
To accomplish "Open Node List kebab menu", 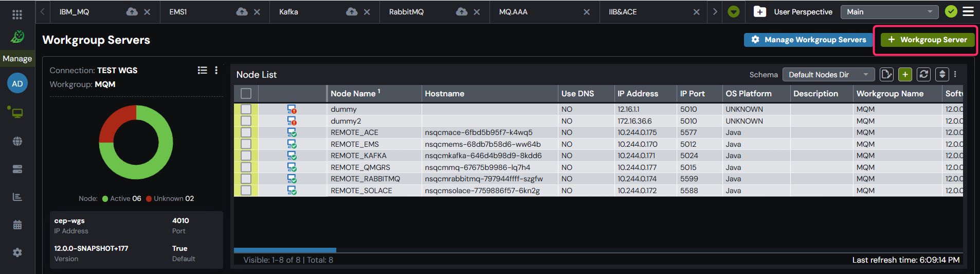I will click(x=955, y=74).
